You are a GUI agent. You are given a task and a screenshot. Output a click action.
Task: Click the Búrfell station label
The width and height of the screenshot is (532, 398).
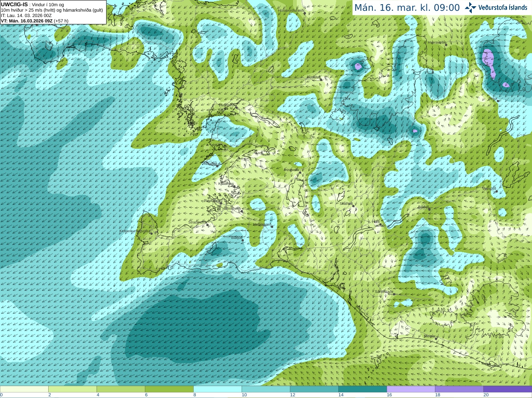click(x=424, y=206)
